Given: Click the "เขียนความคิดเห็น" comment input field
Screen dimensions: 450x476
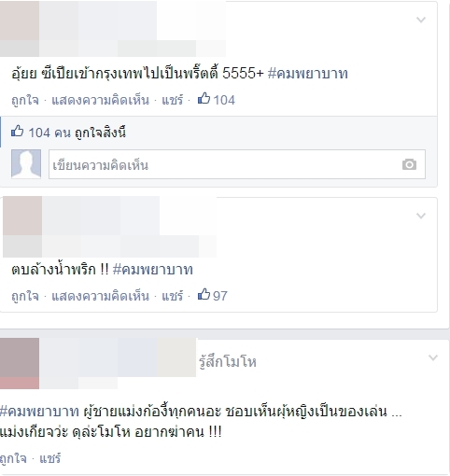Looking at the screenshot, I should click(237, 164).
